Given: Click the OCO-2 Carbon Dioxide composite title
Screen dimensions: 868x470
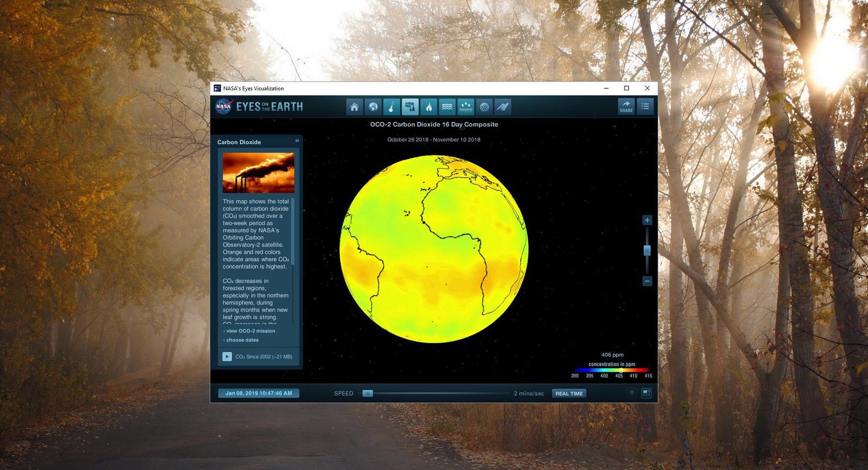Looking at the screenshot, I should (434, 124).
